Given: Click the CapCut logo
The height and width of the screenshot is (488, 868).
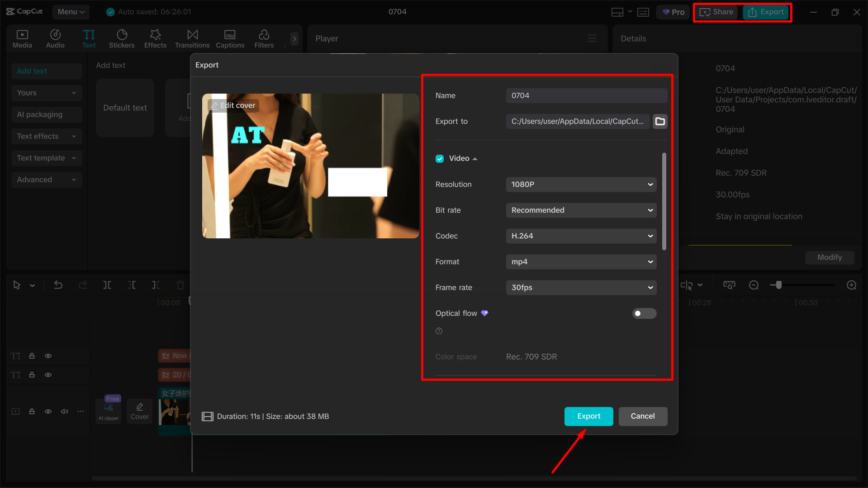Looking at the screenshot, I should point(24,12).
